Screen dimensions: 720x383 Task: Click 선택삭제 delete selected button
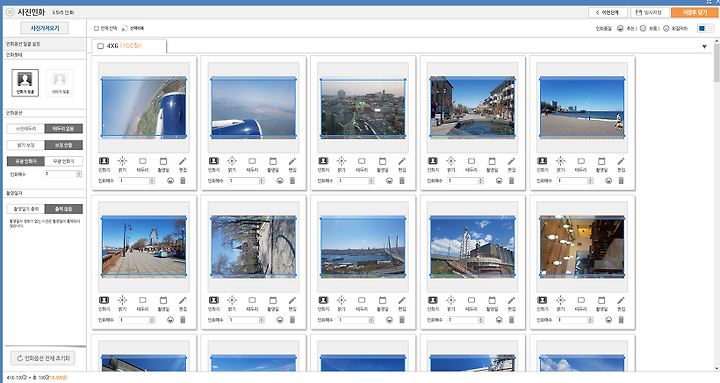point(133,28)
